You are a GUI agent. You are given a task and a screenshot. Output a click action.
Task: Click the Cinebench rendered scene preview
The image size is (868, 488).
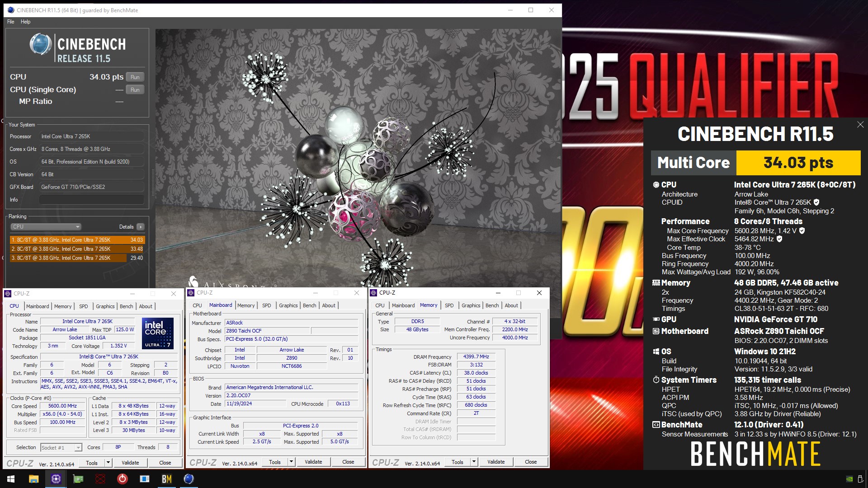358,158
